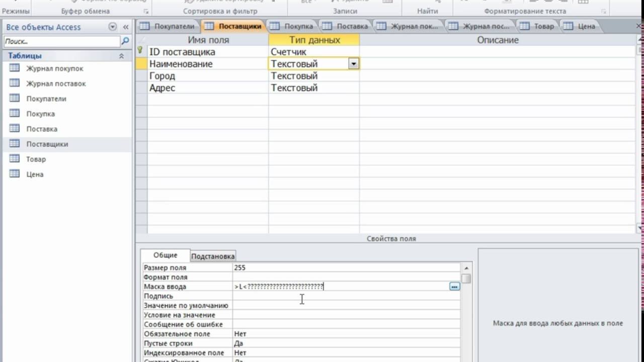Switch to the 'Товар' document tab

point(538,26)
